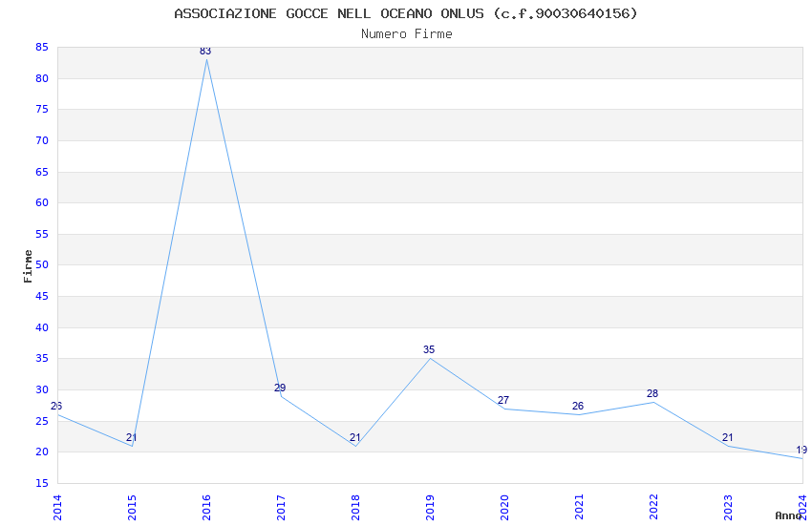The height and width of the screenshot is (525, 812).
Task: Select the 21 data label for 2023
Action: pyautogui.click(x=728, y=437)
